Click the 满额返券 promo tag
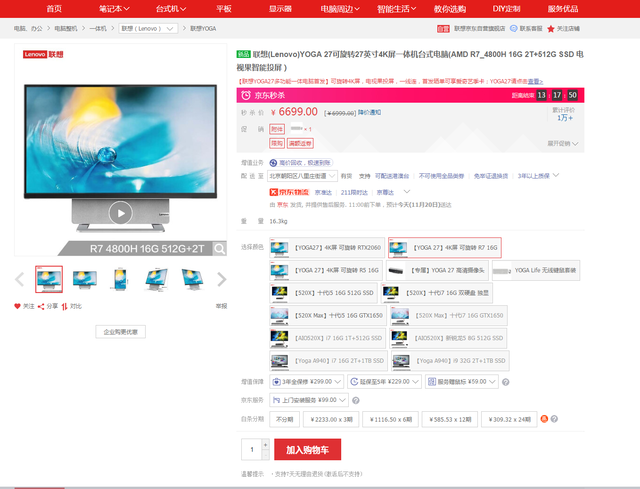640x489 pixels. click(x=300, y=143)
